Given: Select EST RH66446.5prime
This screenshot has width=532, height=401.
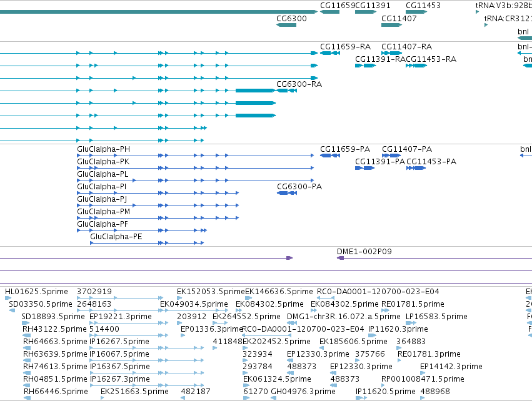Looking at the screenshot, I should pyautogui.click(x=56, y=392).
